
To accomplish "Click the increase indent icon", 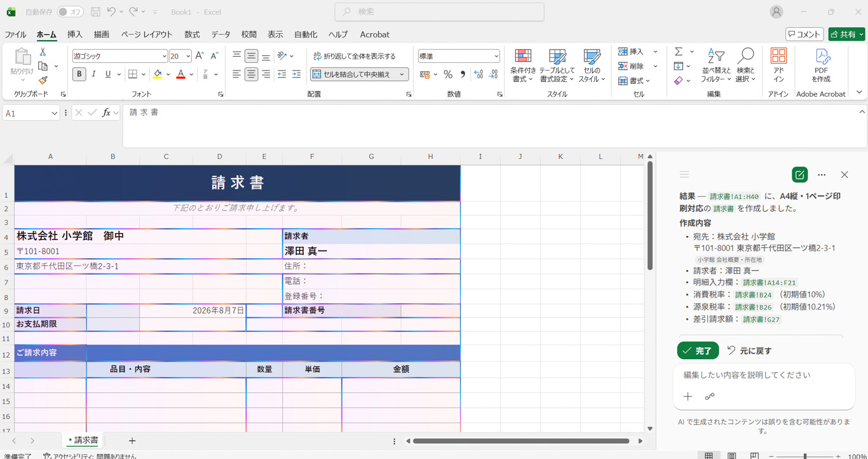I will [296, 74].
